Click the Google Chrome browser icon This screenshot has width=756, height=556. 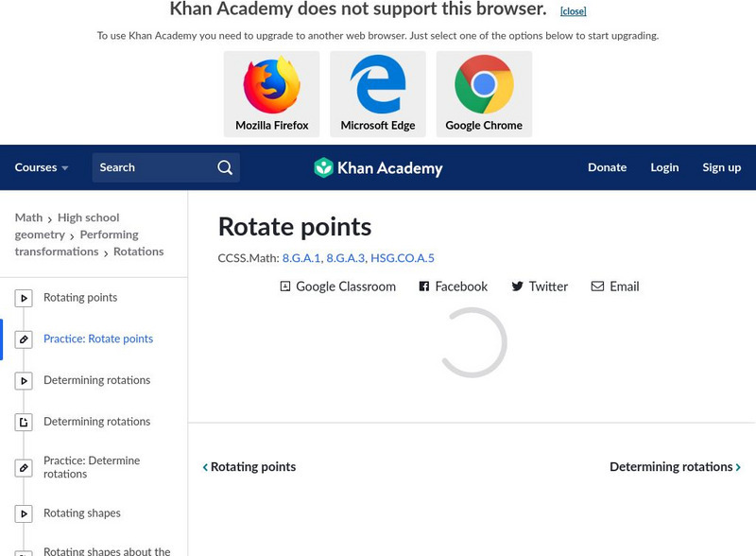484,86
